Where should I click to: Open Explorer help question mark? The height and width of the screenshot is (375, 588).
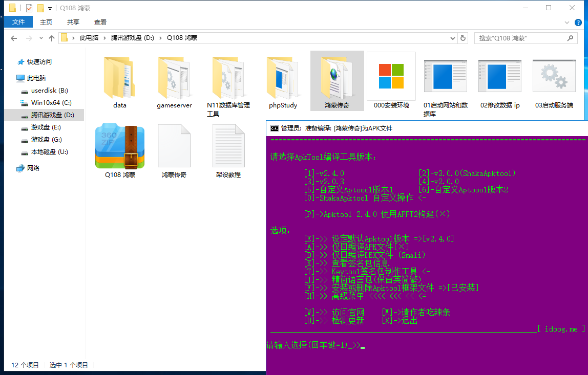coord(578,23)
